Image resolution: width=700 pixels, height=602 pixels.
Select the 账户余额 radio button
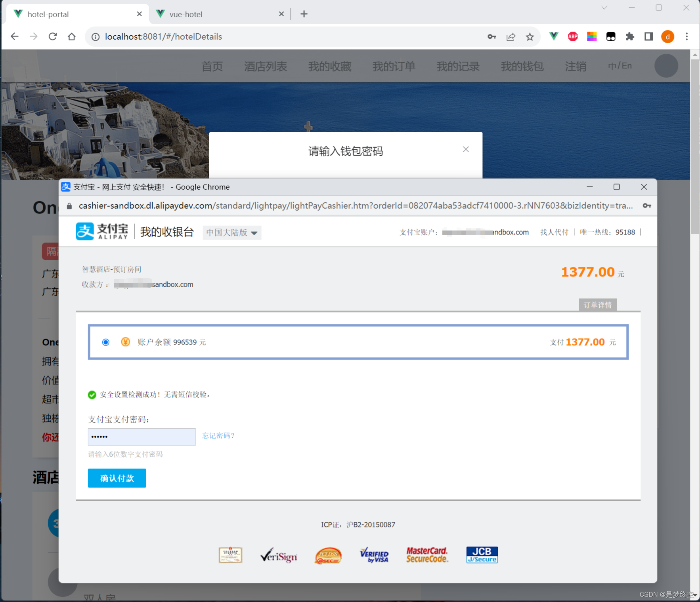tap(105, 342)
